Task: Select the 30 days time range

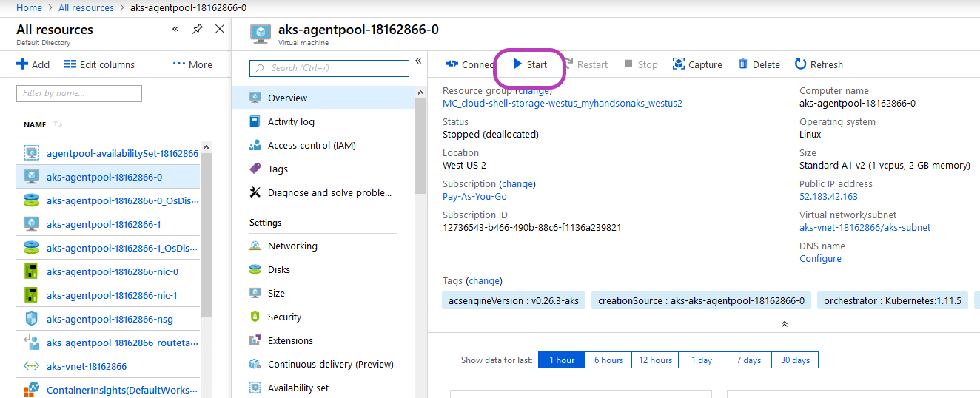Action: (795, 360)
